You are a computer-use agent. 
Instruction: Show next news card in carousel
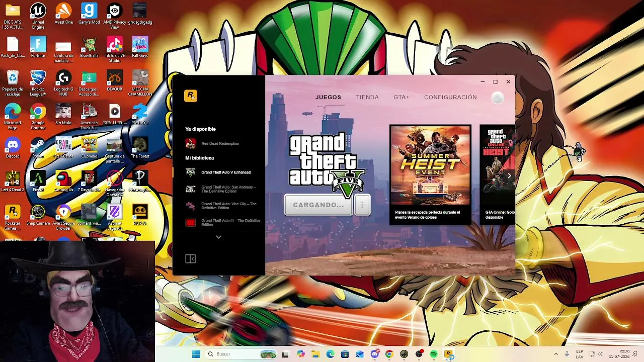point(509,175)
